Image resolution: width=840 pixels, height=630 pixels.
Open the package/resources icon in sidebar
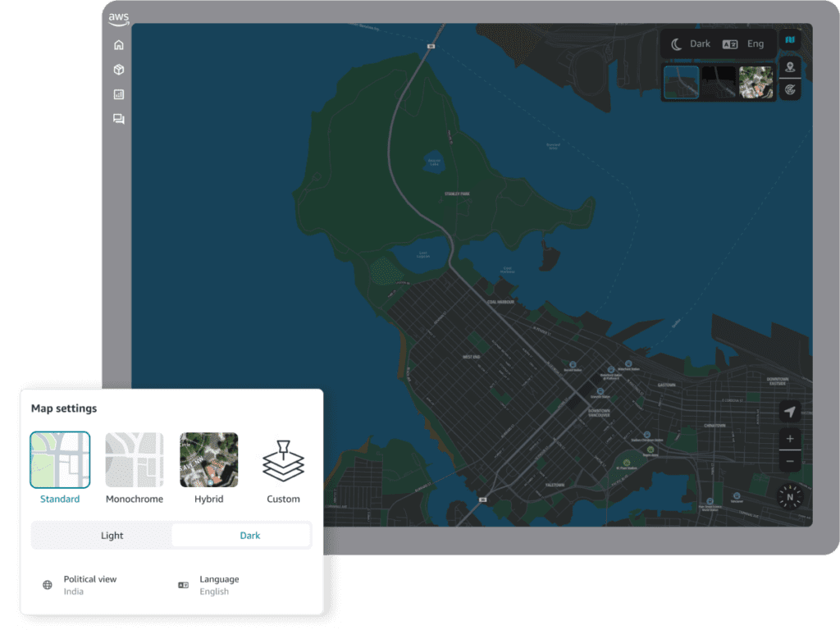118,69
